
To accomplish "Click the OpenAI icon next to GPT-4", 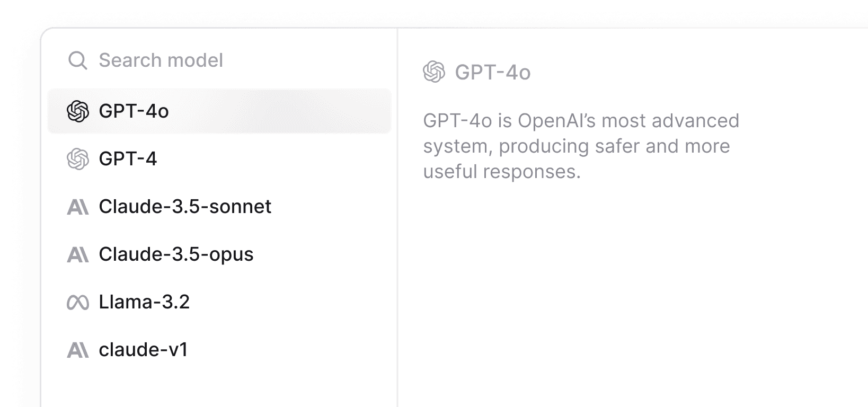I will 78,159.
